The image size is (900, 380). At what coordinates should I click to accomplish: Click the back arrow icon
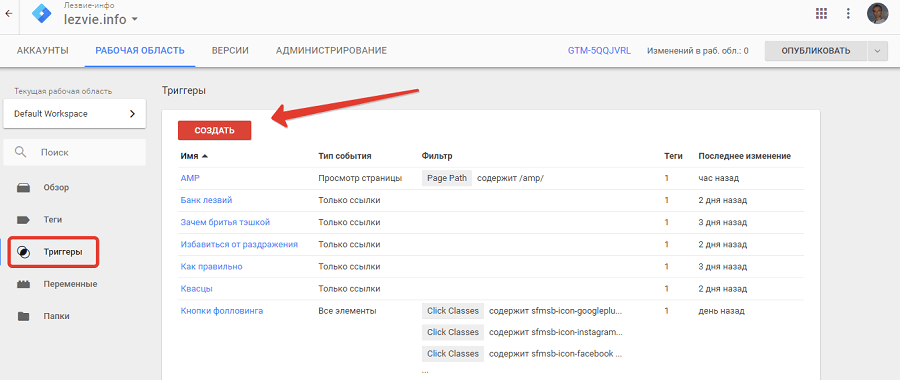pos(8,14)
